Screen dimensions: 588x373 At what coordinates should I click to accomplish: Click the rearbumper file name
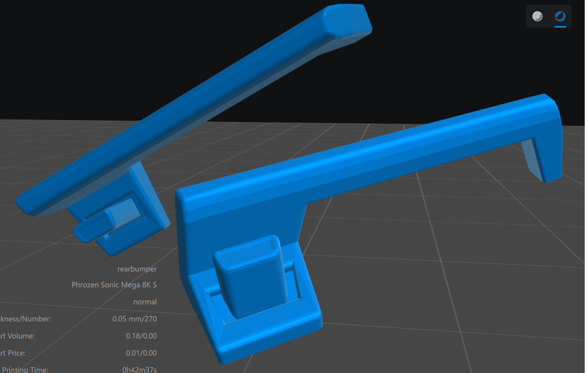[137, 269]
